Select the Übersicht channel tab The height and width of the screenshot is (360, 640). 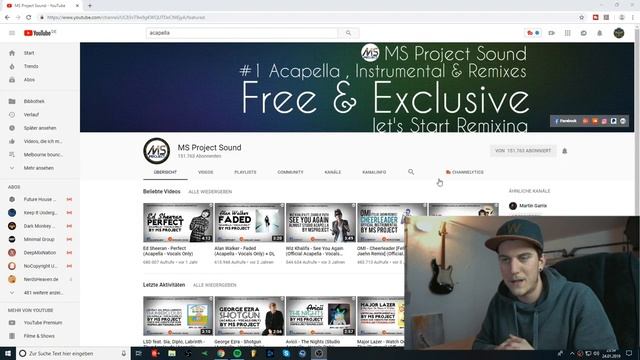(x=165, y=172)
